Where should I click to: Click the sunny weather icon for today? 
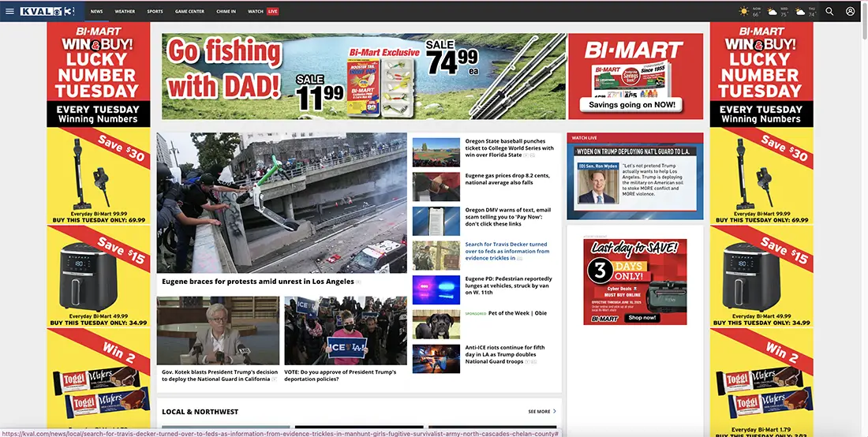click(743, 11)
